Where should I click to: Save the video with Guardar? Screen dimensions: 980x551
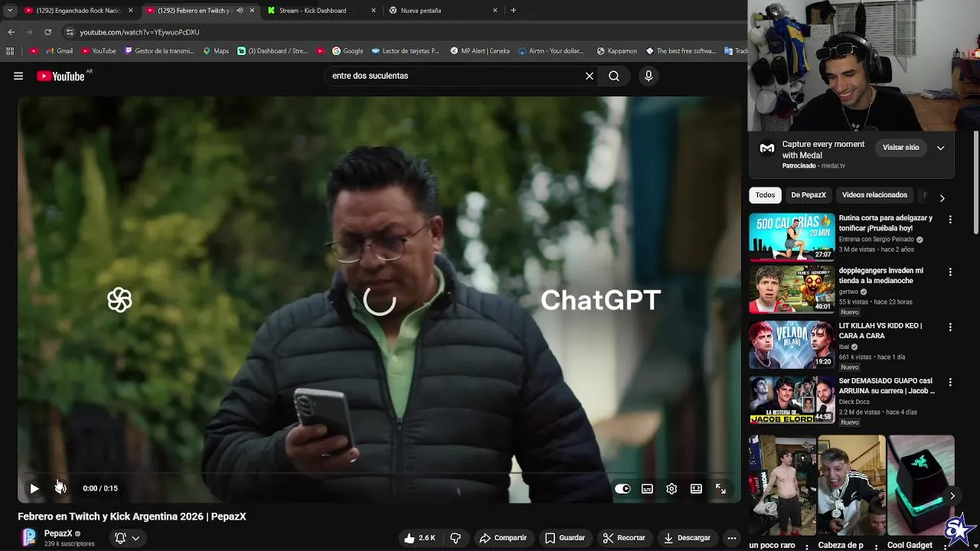(x=565, y=538)
